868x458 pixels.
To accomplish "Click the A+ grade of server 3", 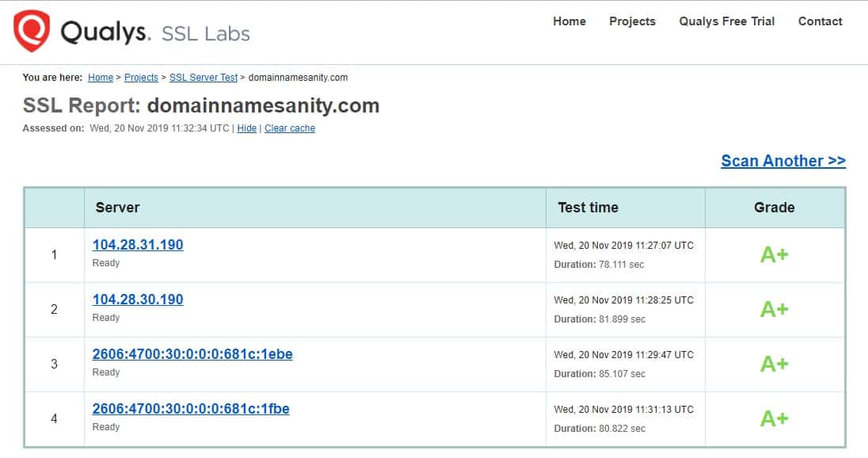I will (774, 364).
